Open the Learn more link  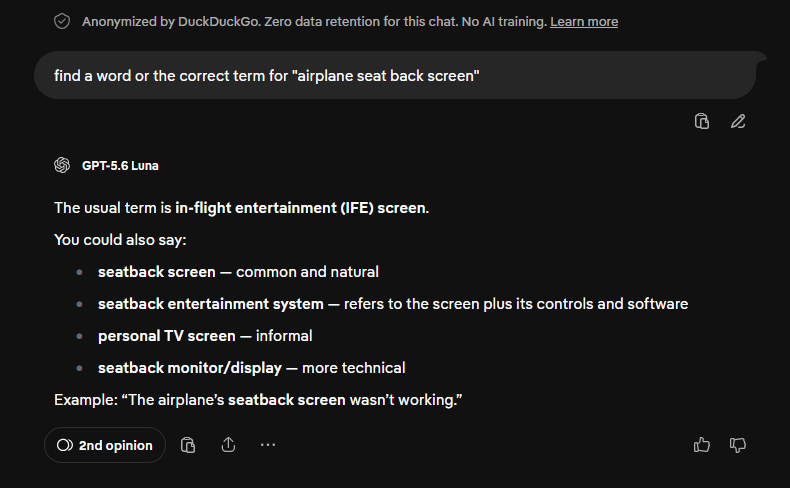pyautogui.click(x=584, y=22)
